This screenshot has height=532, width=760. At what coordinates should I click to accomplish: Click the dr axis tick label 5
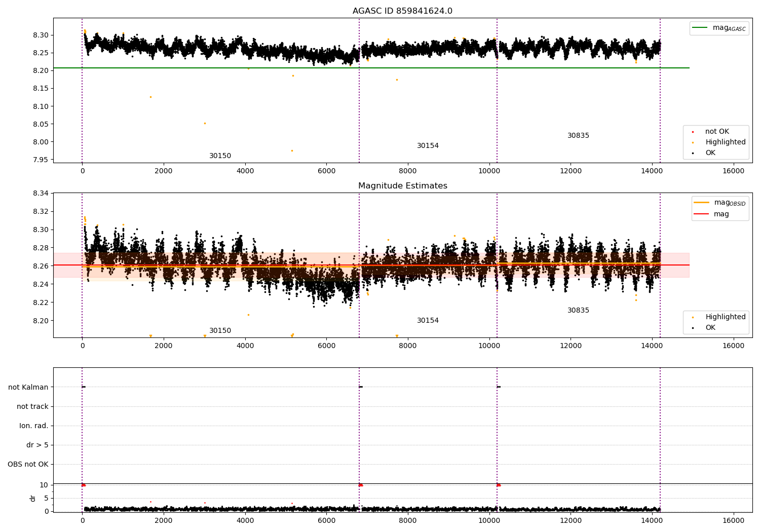[46, 499]
